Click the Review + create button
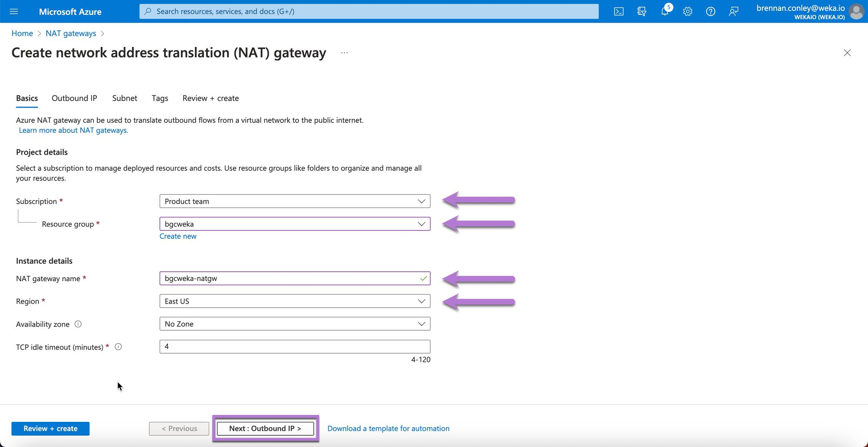Viewport: 868px width, 447px height. [50, 428]
